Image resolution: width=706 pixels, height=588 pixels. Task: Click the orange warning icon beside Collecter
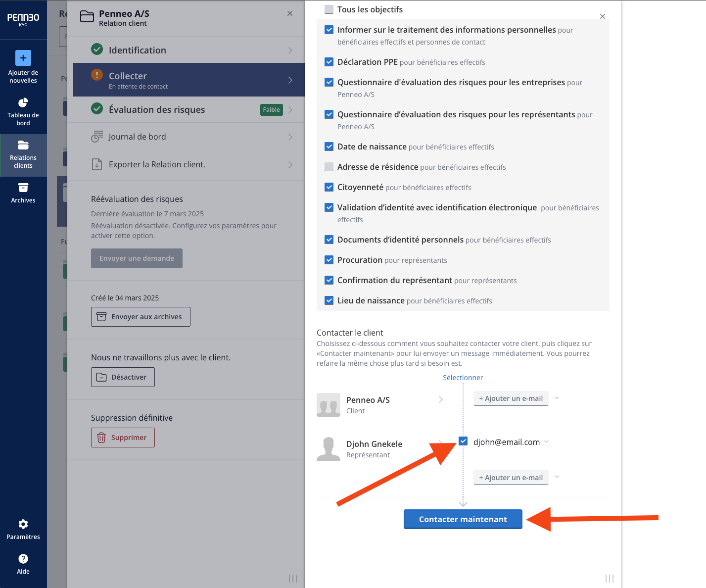[x=97, y=75]
